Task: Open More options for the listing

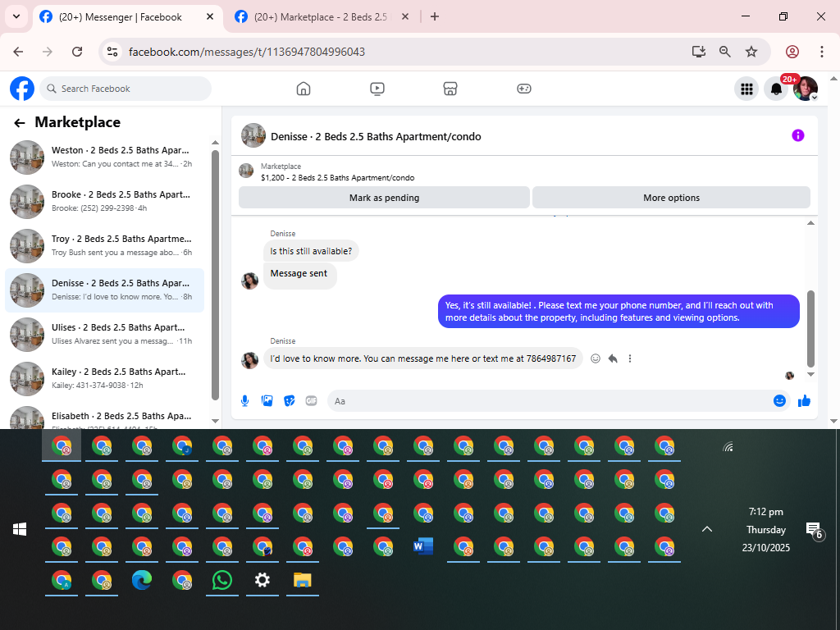Action: tap(671, 198)
